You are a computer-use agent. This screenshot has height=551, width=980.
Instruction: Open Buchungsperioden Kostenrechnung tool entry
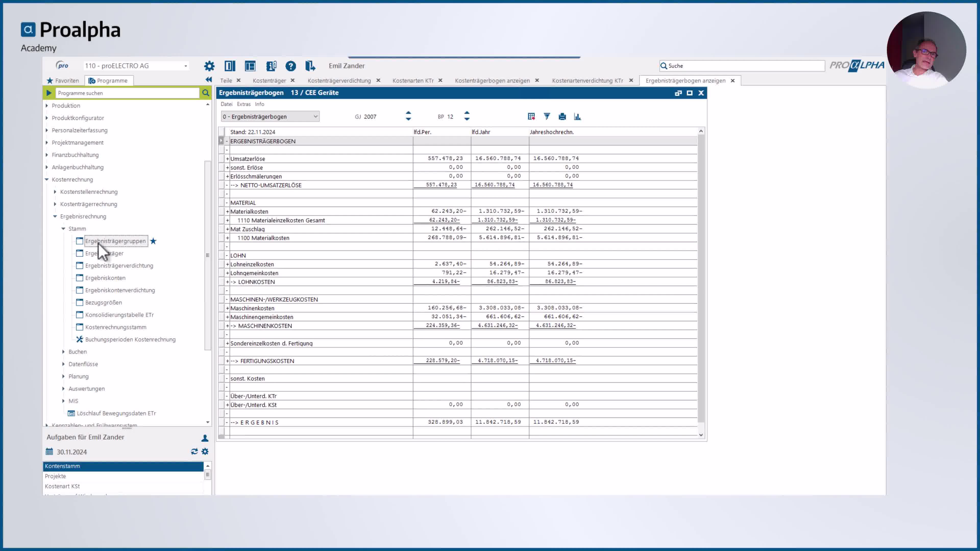130,340
